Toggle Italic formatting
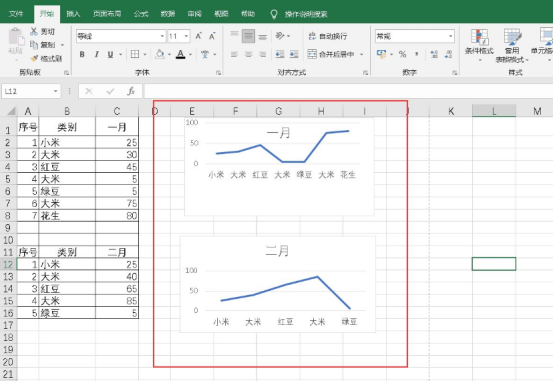This screenshot has width=554, height=382. click(96, 54)
